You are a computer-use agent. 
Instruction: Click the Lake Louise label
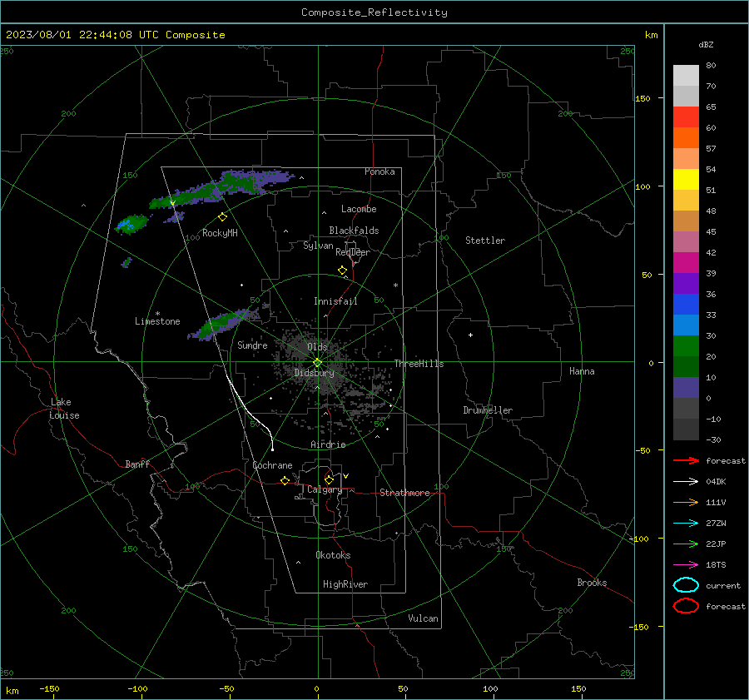coord(64,409)
